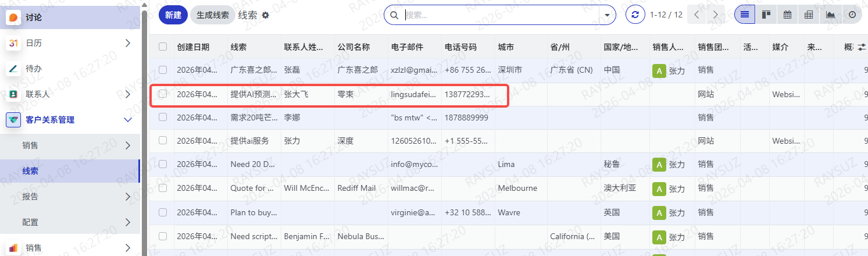Viewport: 868px width, 256px height.
Task: Switch to kanban view icon
Action: click(766, 15)
